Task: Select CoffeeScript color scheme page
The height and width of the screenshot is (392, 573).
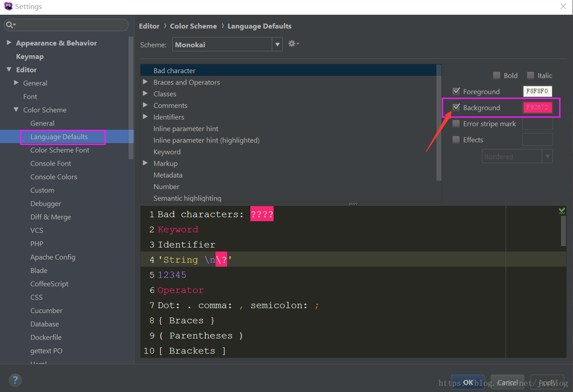Action: (50, 284)
